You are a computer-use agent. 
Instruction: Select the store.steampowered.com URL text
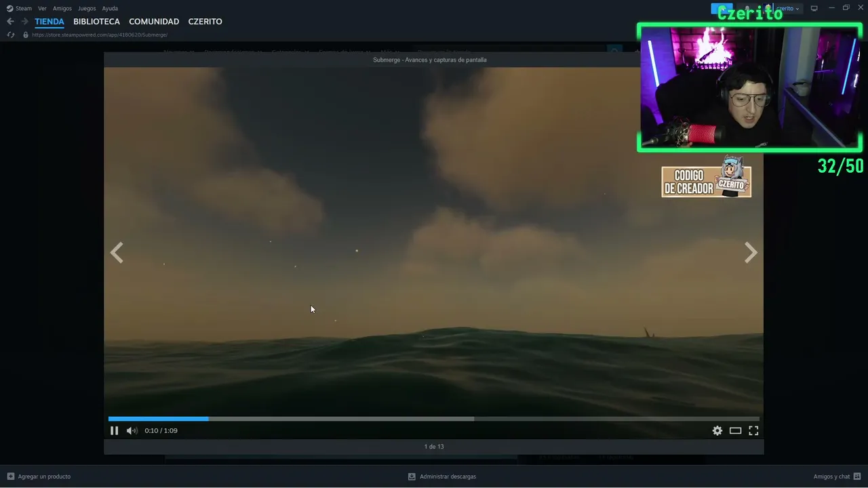tap(100, 35)
